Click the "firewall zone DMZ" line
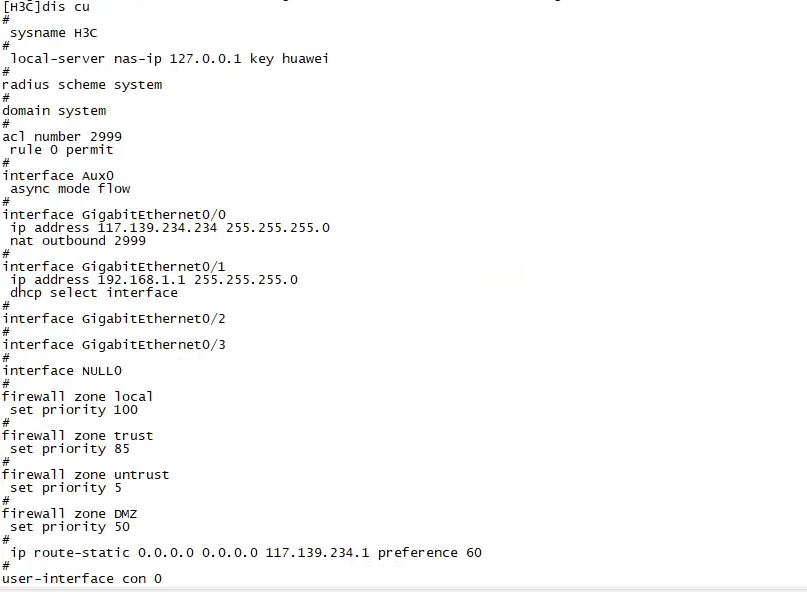 point(70,514)
